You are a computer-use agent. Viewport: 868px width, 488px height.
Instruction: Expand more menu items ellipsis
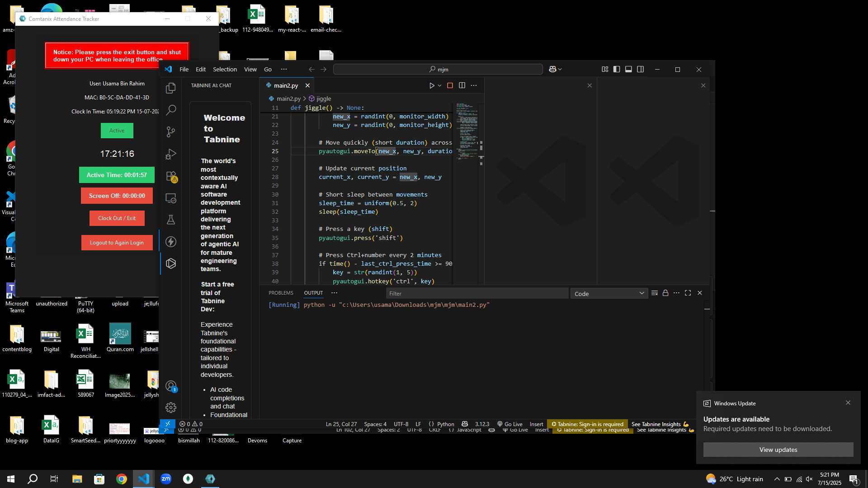pyautogui.click(x=284, y=69)
